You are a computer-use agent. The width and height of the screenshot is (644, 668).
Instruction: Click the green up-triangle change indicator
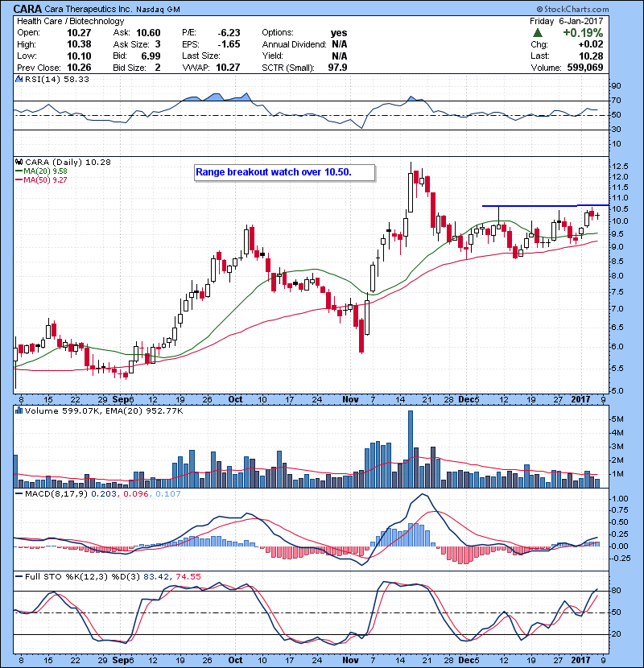(x=538, y=33)
